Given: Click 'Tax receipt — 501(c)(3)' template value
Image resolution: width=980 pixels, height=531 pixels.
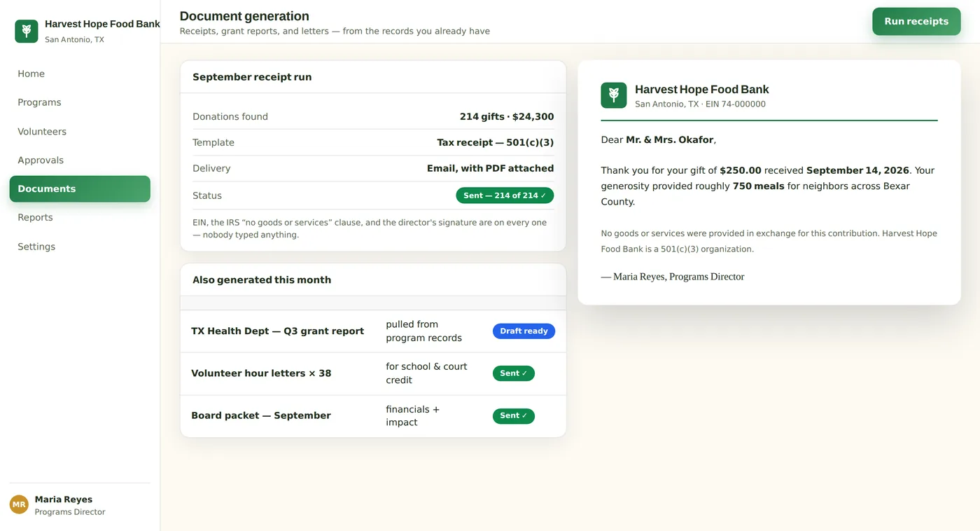Looking at the screenshot, I should [496, 143].
